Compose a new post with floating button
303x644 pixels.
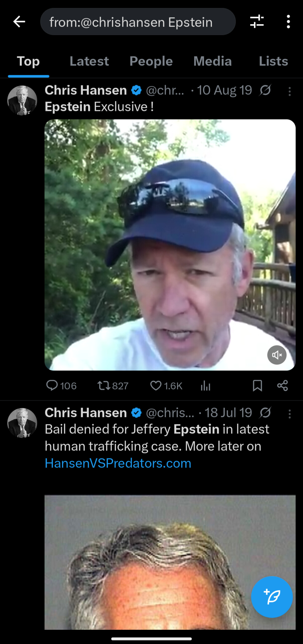(272, 597)
